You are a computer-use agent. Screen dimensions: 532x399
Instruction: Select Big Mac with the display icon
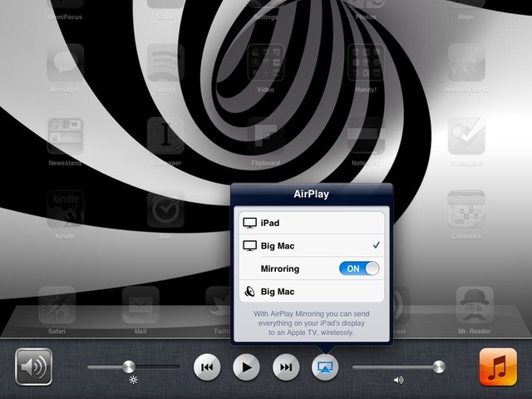tap(308, 246)
